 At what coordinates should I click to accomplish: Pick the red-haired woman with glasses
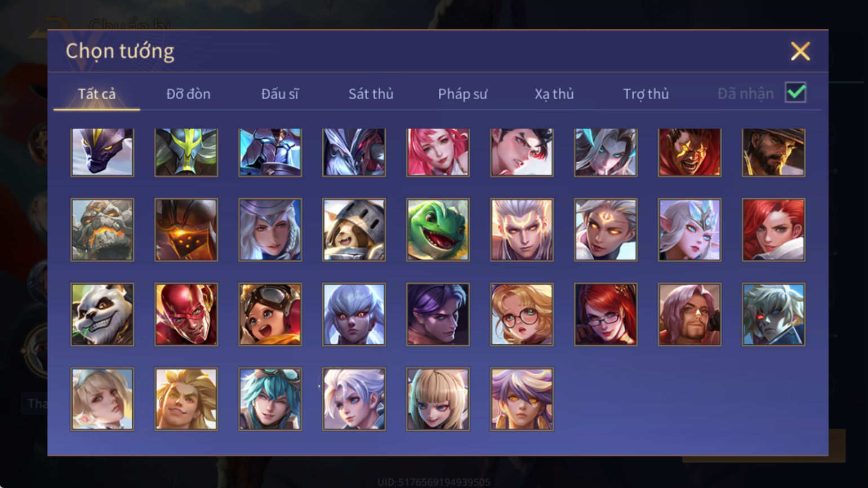606,314
